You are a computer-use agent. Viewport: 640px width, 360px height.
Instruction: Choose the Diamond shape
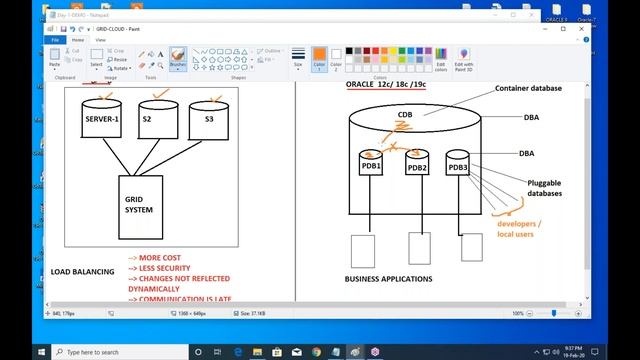[x=204, y=60]
